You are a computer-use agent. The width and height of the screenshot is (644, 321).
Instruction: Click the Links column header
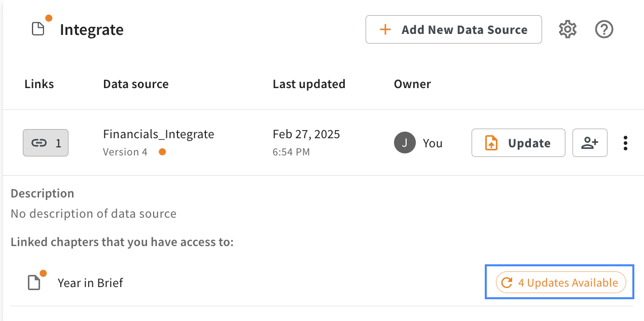click(x=39, y=84)
